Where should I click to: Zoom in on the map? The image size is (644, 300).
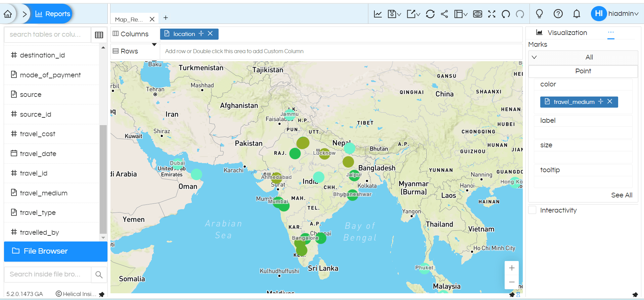point(512,268)
